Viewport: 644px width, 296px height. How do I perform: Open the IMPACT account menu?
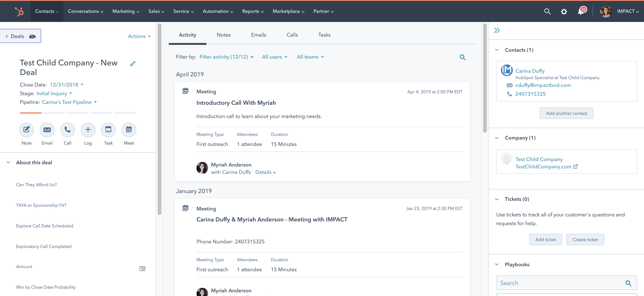pyautogui.click(x=628, y=11)
